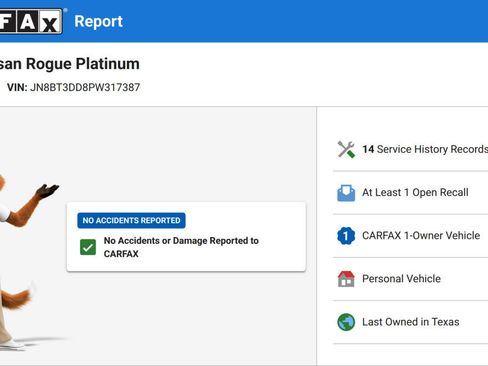This screenshot has width=488, height=366.
Task: Click the VIN number text
Action: click(85, 87)
